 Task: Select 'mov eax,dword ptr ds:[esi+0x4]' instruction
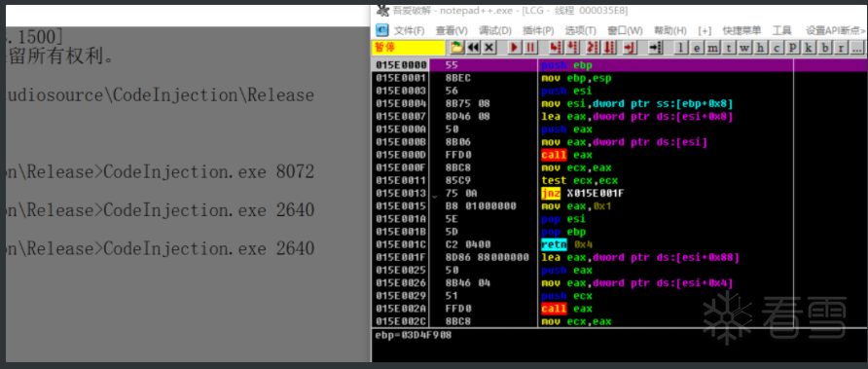[x=637, y=283]
